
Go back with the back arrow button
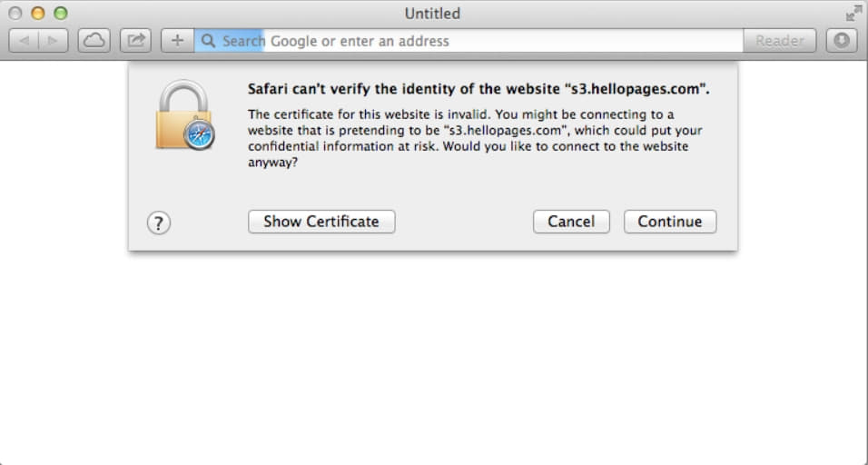(24, 41)
